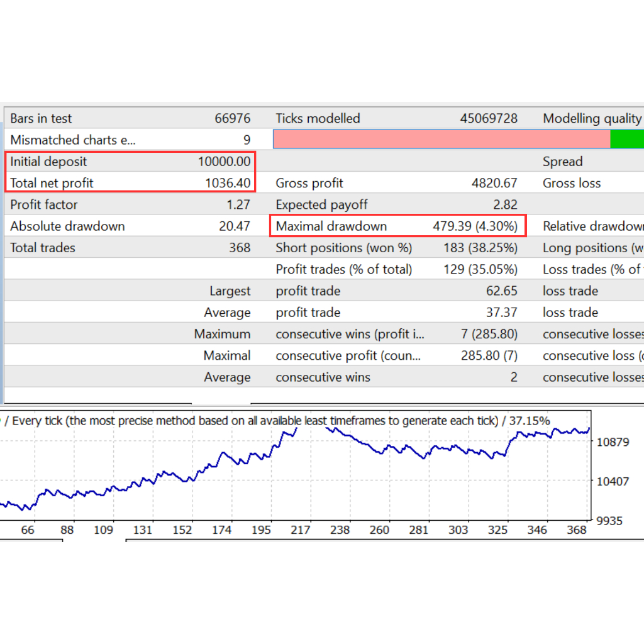Select the Maximal drawdown value 479.39 (4.30%)
The image size is (644, 644).
(x=475, y=226)
